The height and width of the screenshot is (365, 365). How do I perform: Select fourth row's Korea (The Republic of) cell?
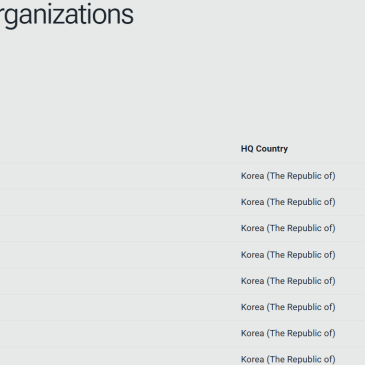coord(288,255)
